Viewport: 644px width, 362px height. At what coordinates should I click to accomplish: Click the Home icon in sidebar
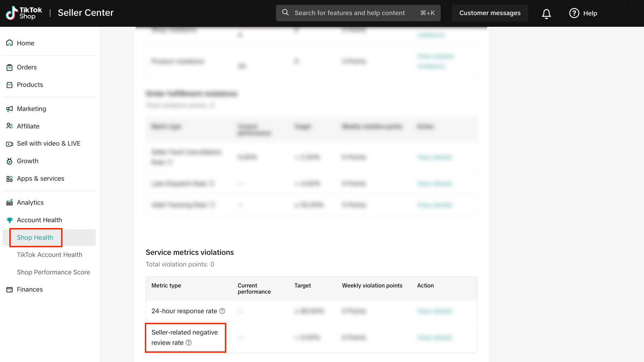[10, 43]
